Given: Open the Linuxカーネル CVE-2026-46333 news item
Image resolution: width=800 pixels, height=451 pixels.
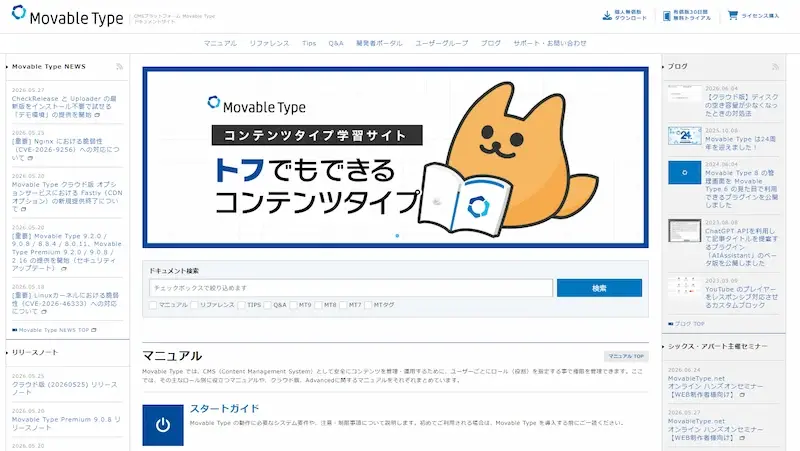Looking at the screenshot, I should pyautogui.click(x=65, y=303).
